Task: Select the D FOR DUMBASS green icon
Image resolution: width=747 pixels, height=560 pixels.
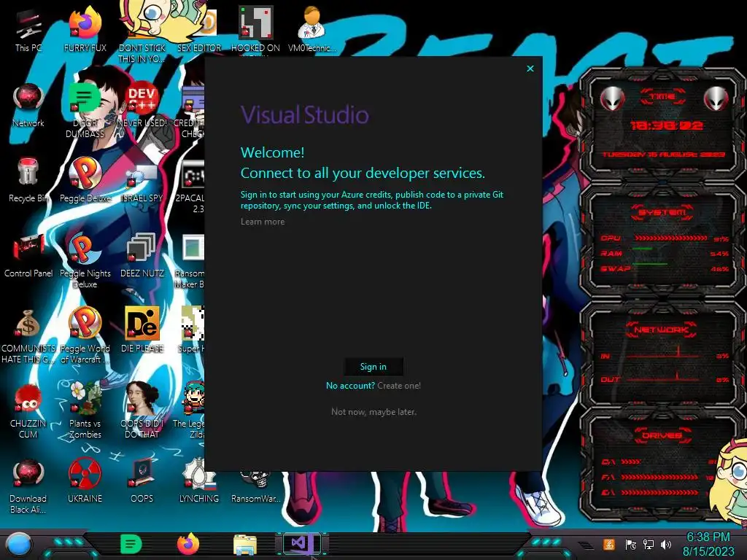Action: [85, 111]
